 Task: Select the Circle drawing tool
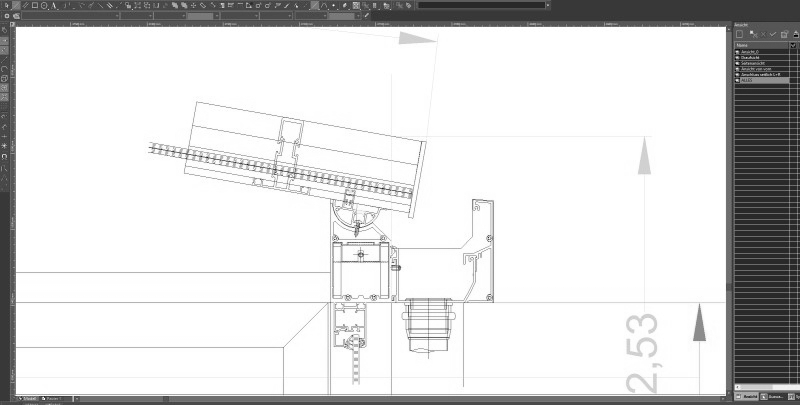[x=43, y=5]
